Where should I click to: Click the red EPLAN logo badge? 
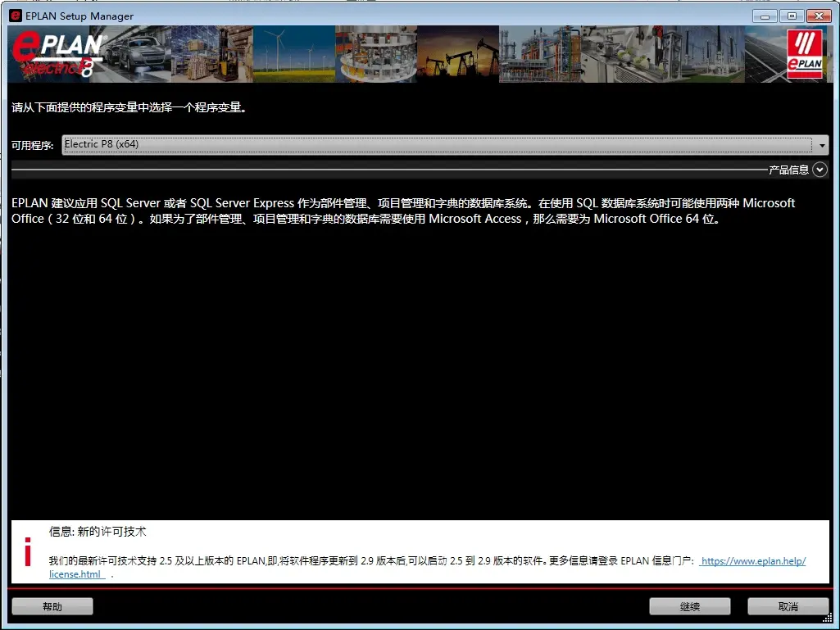pyautogui.click(x=805, y=54)
